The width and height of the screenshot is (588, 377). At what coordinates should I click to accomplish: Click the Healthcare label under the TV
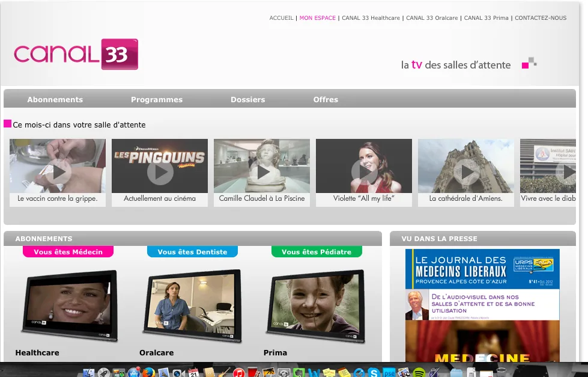click(37, 352)
